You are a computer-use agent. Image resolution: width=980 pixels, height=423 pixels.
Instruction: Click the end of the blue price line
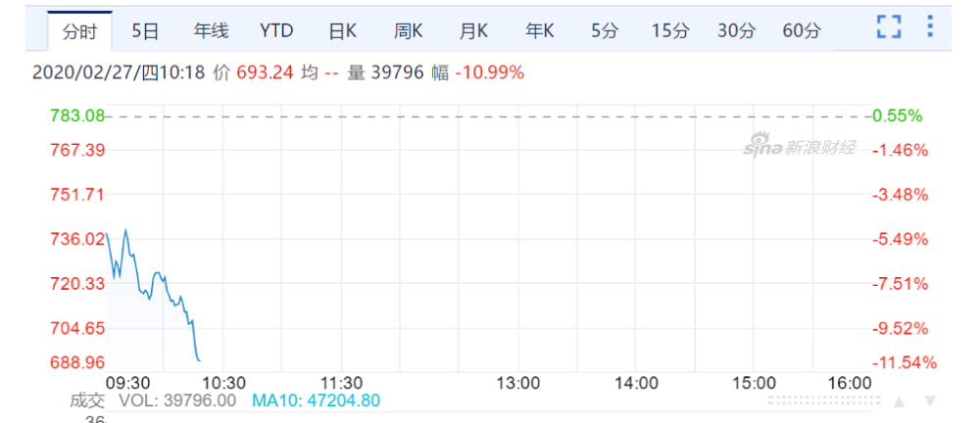pyautogui.click(x=199, y=360)
